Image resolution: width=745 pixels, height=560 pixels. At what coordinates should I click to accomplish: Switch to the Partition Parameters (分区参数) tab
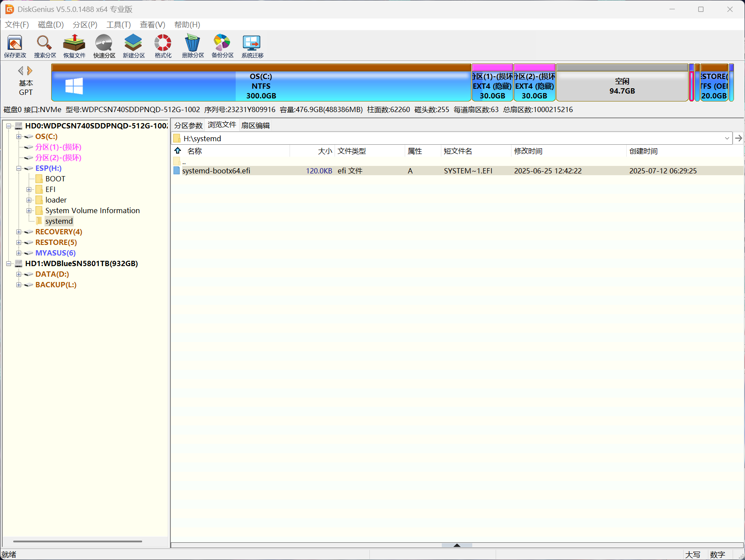[188, 125]
